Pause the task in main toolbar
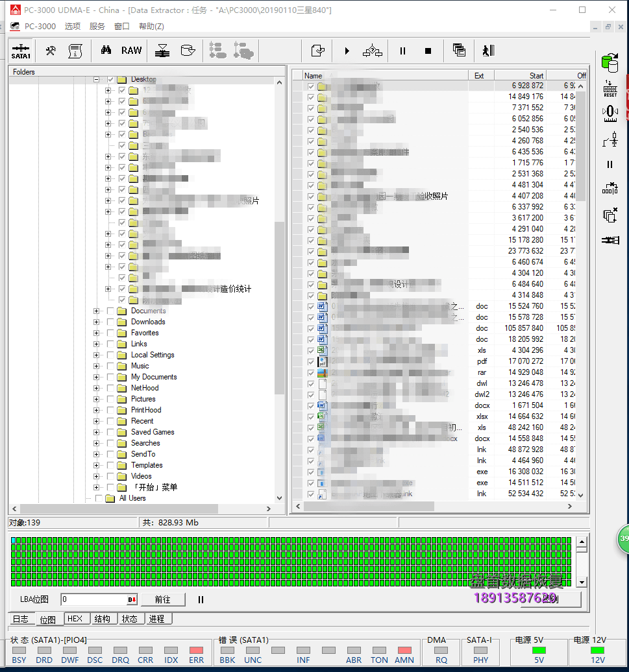 pos(402,51)
